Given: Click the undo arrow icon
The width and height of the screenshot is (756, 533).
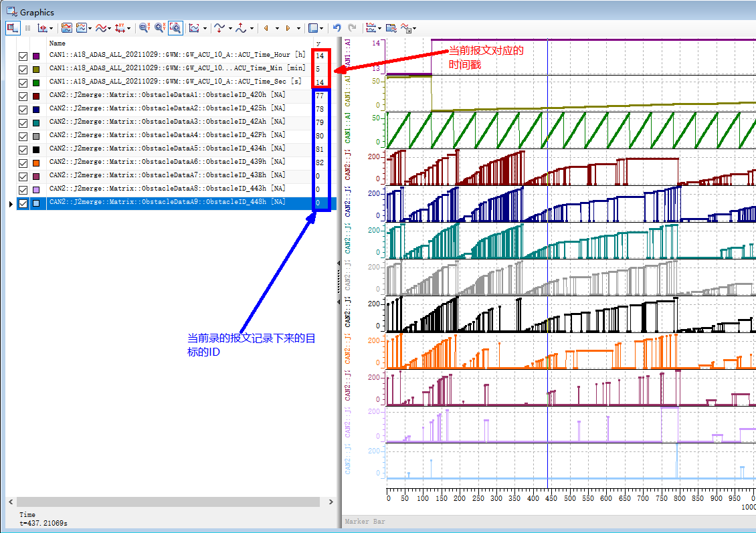Looking at the screenshot, I should [337, 28].
